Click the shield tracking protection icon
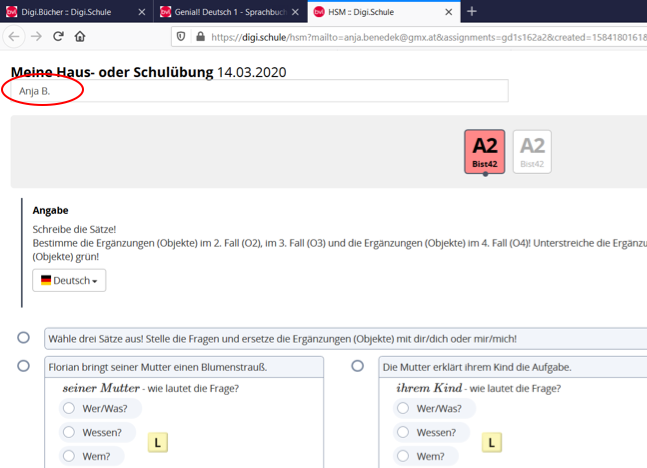The height and width of the screenshot is (468, 647). 181,36
